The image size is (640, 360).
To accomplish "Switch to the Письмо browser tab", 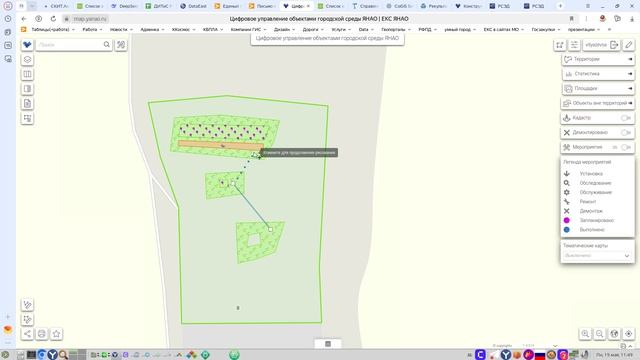I will [262, 6].
